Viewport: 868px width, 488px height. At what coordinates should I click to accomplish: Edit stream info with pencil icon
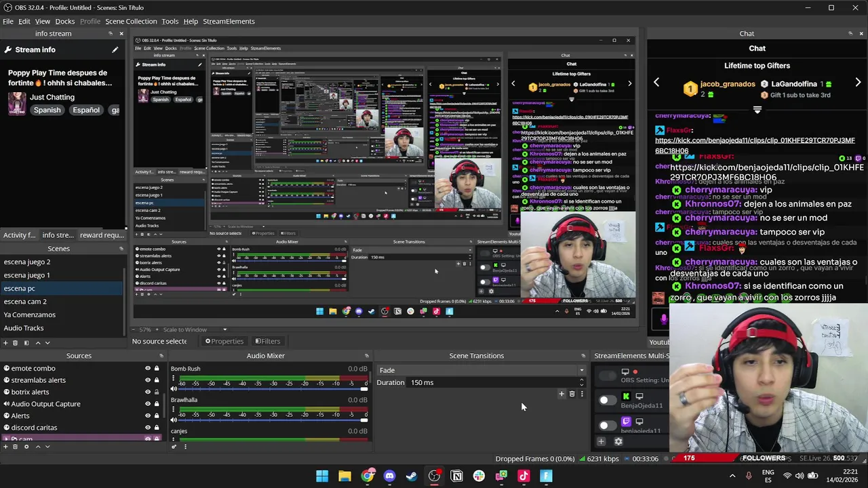click(x=115, y=49)
